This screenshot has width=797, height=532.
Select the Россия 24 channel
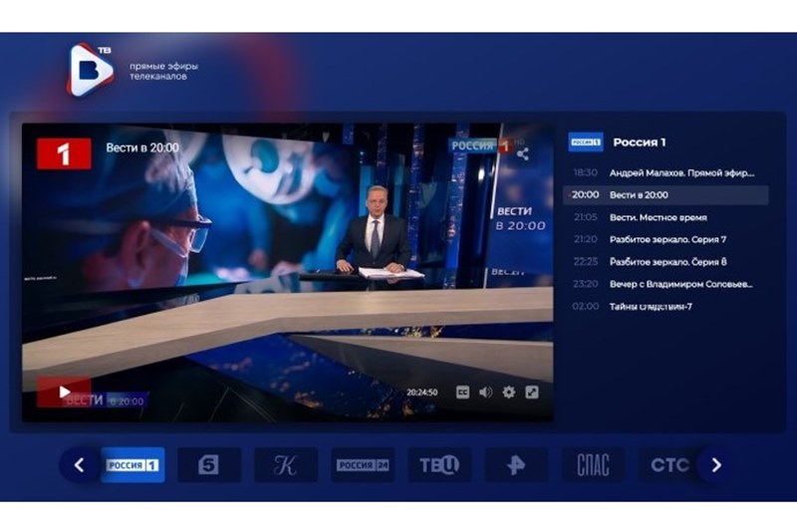click(363, 465)
